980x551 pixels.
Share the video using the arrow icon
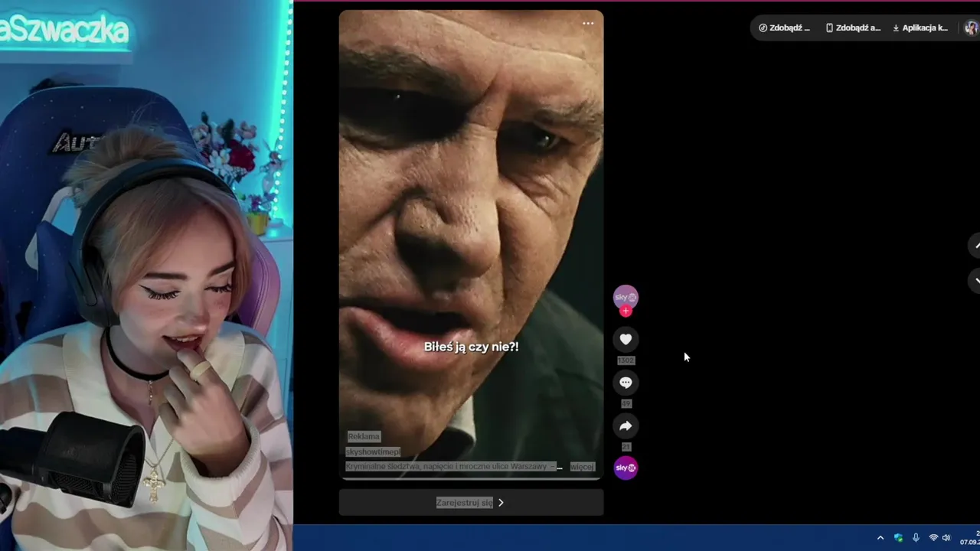point(626,425)
